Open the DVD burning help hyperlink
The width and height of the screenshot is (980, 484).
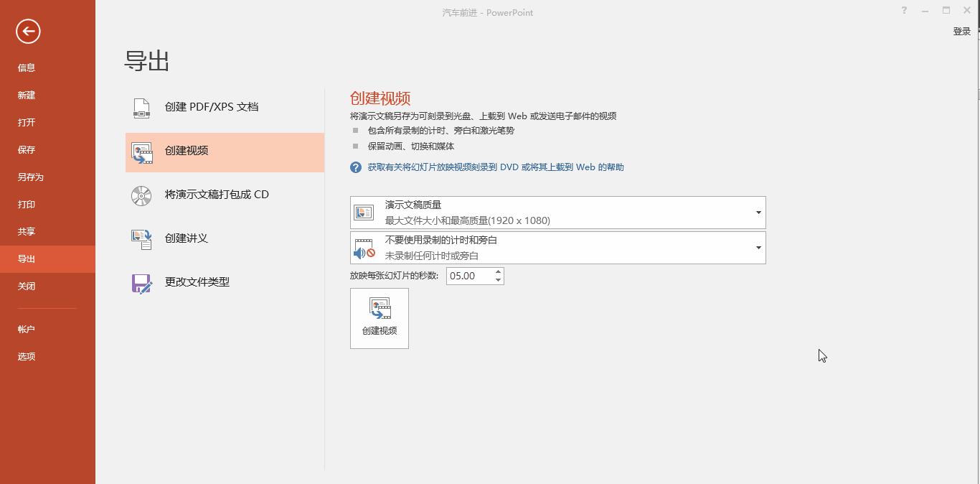point(495,167)
